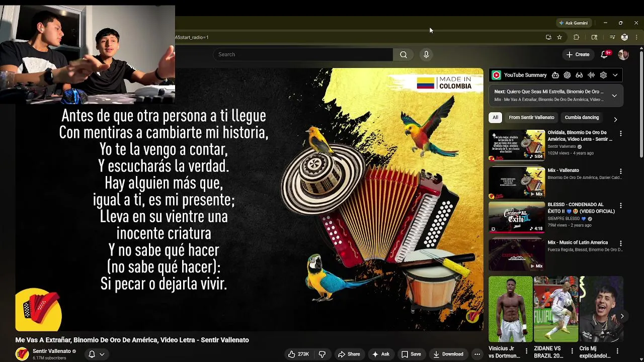
Task: Open the Vinicius Jr short thumbnail
Action: (510, 309)
